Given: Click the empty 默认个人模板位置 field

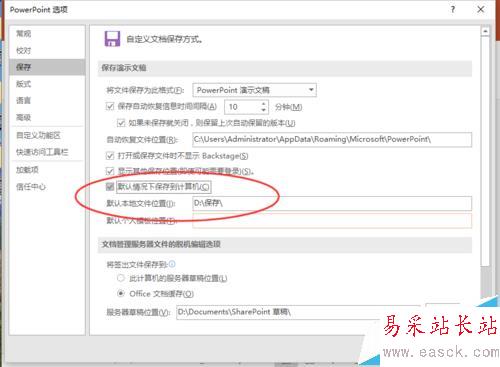Looking at the screenshot, I should (332, 221).
